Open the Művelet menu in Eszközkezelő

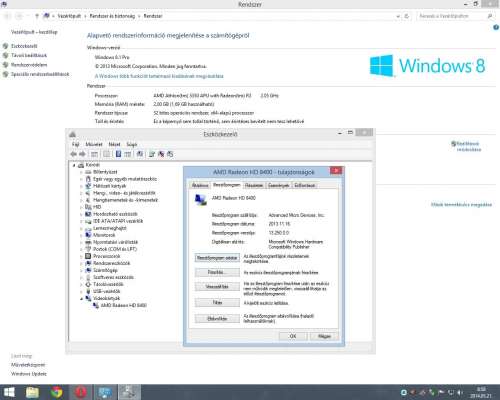tap(94, 144)
